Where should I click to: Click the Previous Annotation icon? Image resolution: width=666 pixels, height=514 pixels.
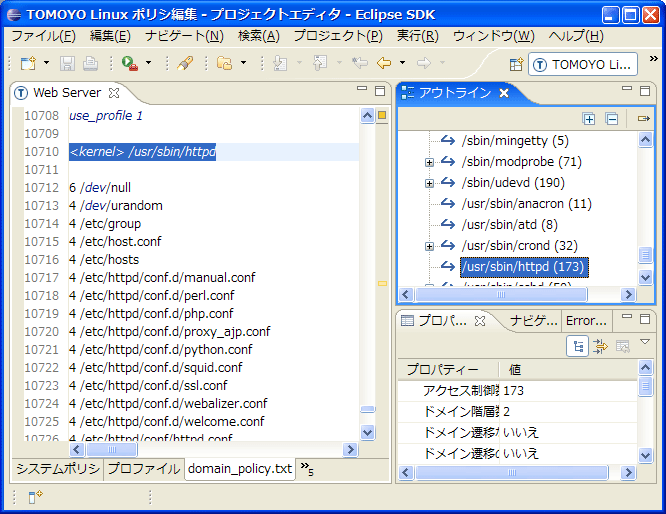(x=320, y=63)
